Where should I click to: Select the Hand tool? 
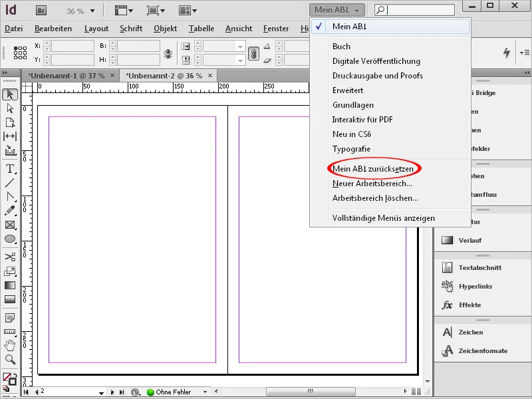(10, 345)
